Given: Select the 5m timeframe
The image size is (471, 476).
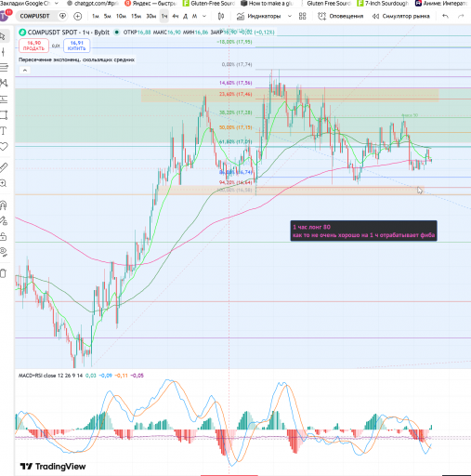Looking at the screenshot, I should [107, 16].
